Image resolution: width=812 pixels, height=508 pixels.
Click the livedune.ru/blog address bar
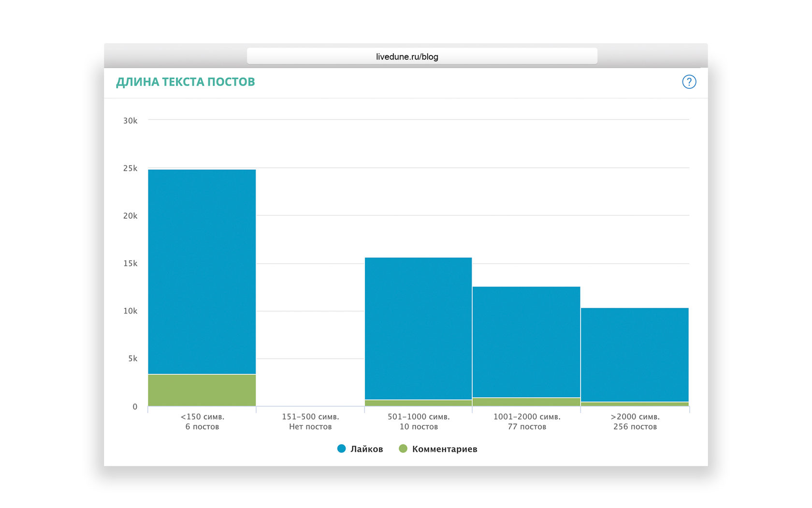coord(422,56)
